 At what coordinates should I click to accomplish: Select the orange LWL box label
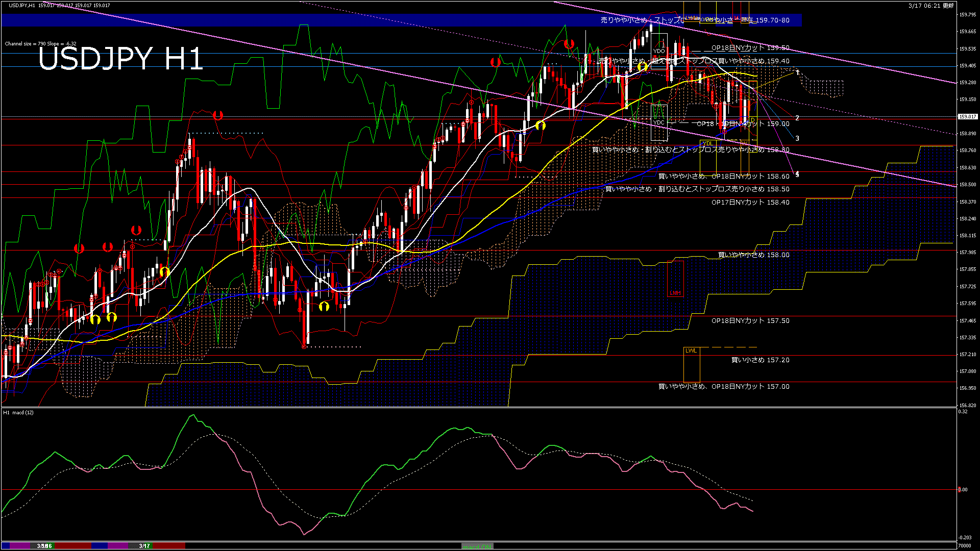point(691,351)
